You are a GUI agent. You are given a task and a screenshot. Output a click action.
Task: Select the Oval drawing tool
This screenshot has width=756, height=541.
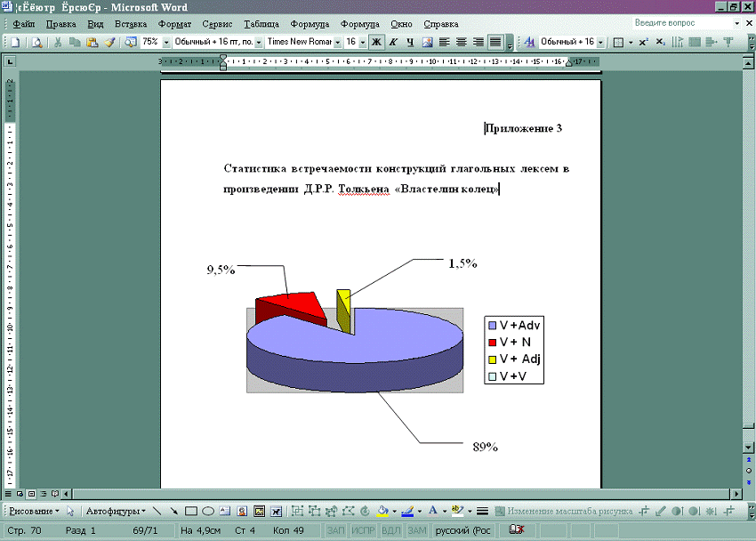click(x=207, y=512)
